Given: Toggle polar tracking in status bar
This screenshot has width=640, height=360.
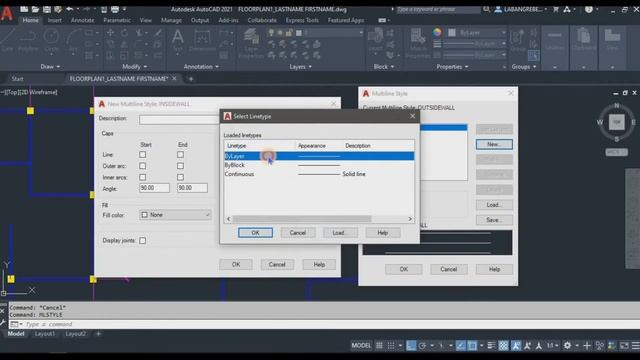Looking at the screenshot, I should (x=422, y=346).
